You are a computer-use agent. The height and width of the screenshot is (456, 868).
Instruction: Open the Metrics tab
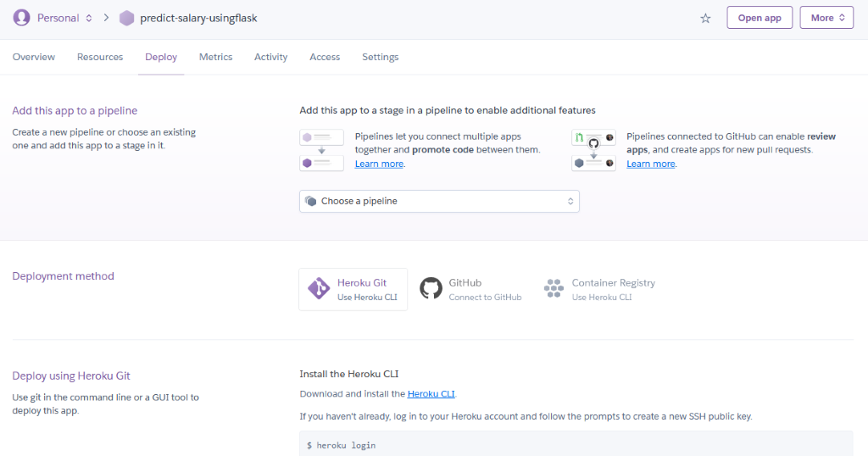[x=216, y=57]
